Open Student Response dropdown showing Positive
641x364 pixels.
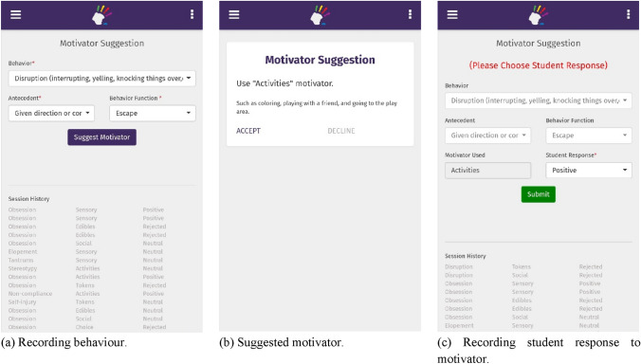coord(589,170)
